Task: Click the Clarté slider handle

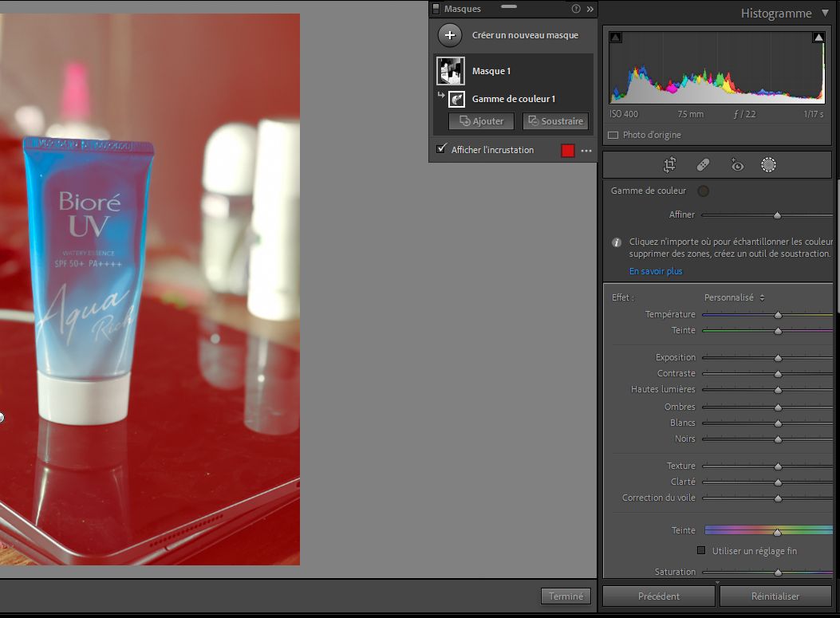Action: [778, 482]
